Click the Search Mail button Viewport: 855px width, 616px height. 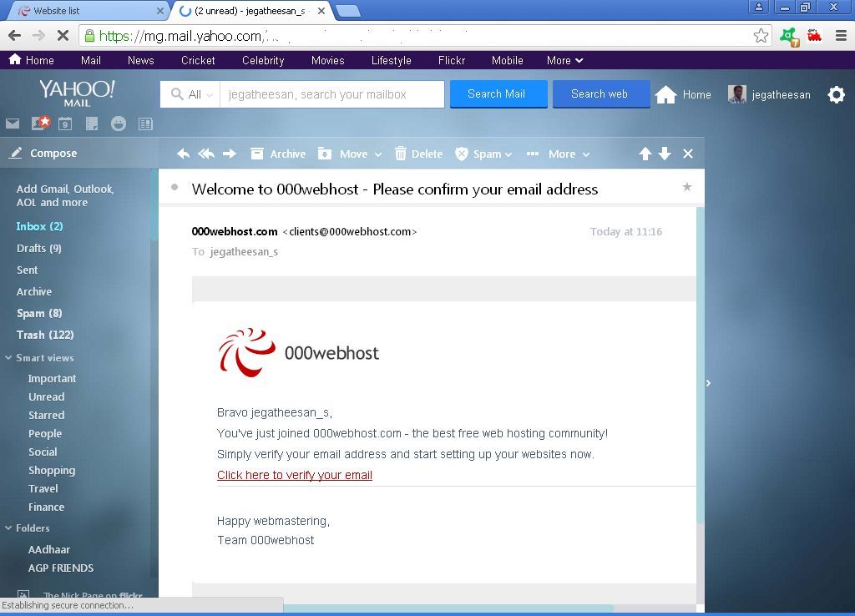498,93
